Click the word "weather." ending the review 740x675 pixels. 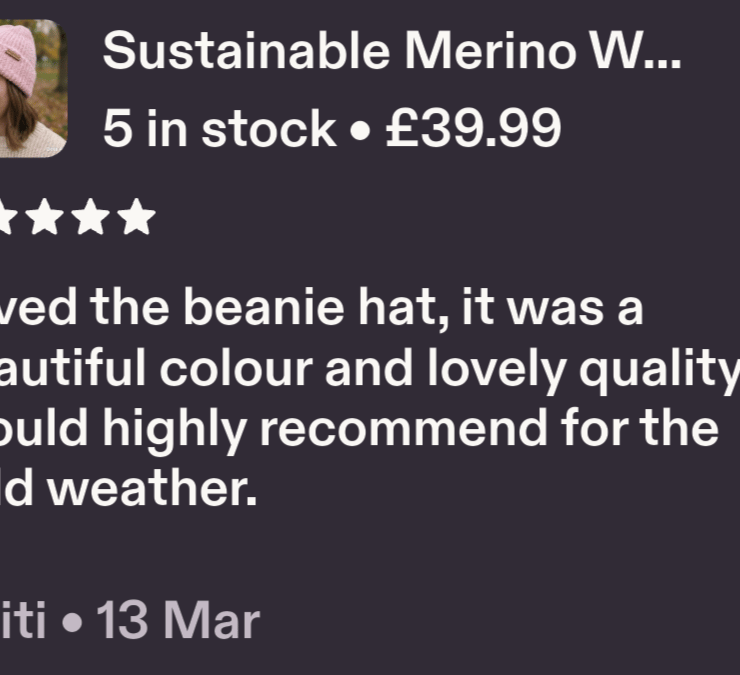(153, 488)
